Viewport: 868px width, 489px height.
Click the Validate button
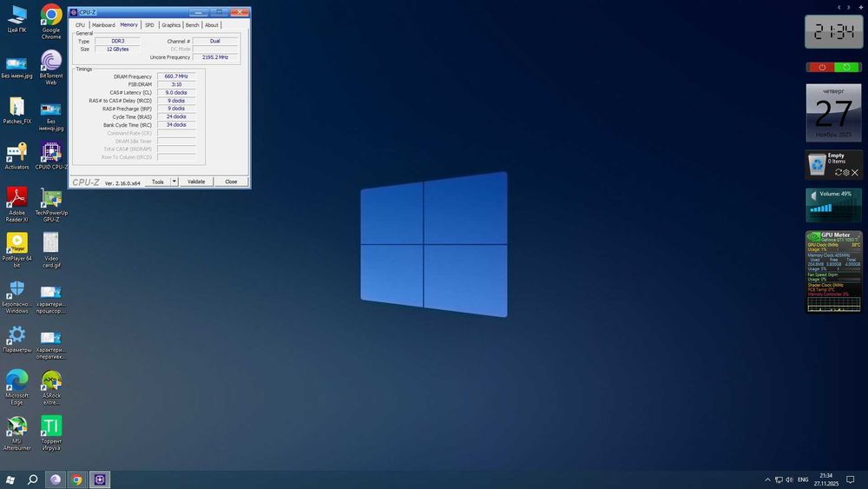[196, 182]
